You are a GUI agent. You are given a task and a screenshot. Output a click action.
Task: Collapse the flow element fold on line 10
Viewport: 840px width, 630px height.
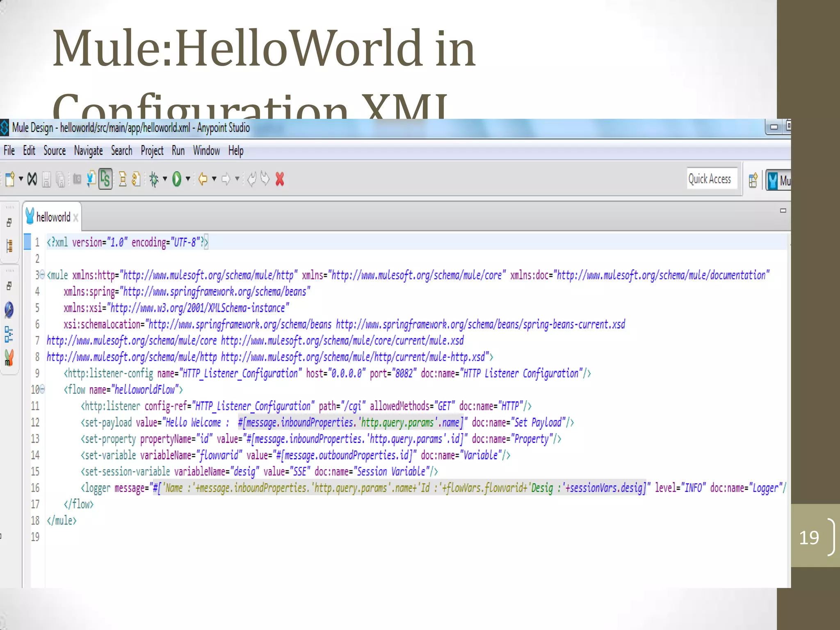(42, 389)
